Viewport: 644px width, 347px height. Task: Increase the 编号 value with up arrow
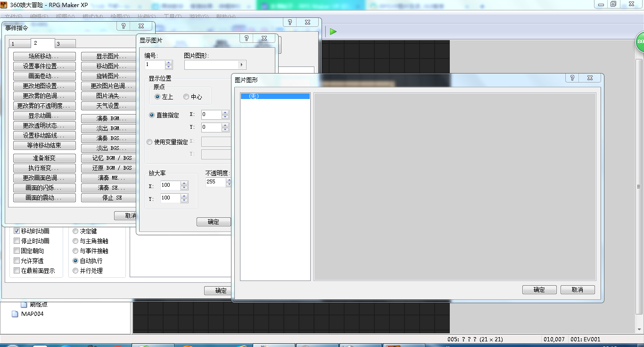click(x=169, y=63)
